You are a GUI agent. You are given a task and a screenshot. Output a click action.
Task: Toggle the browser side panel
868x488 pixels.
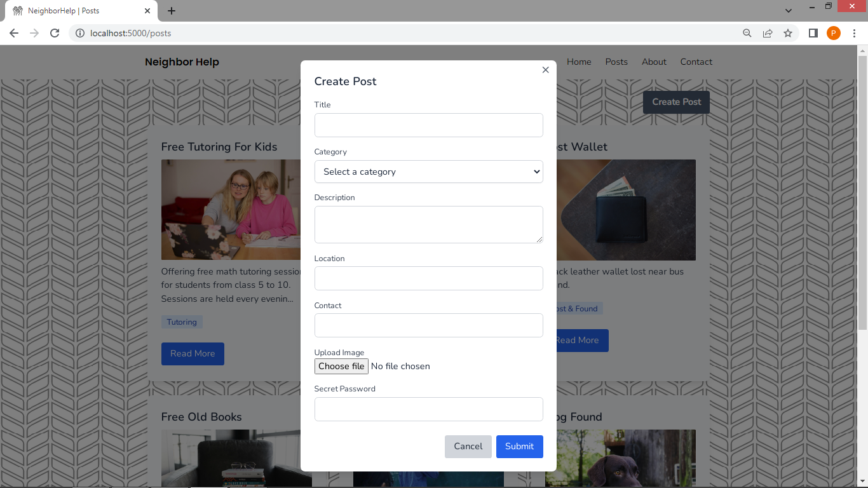tap(813, 33)
